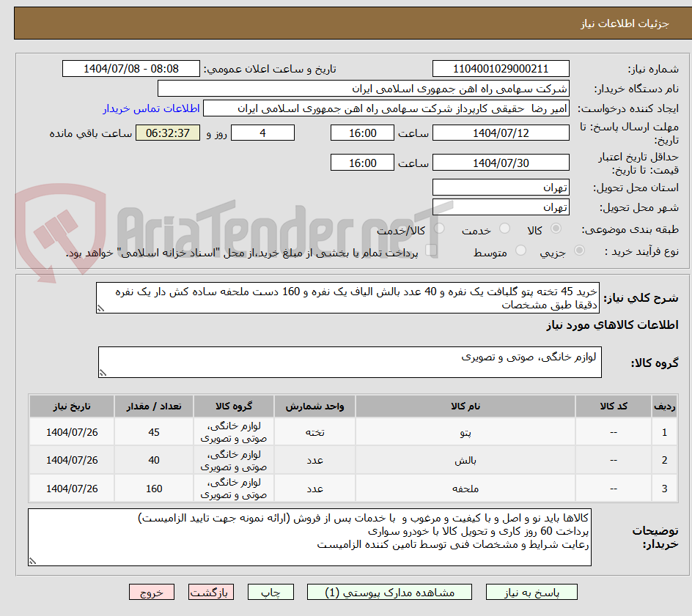Click the resize arrow icon in گروه کالا box
692x616 pixels.
[103, 374]
